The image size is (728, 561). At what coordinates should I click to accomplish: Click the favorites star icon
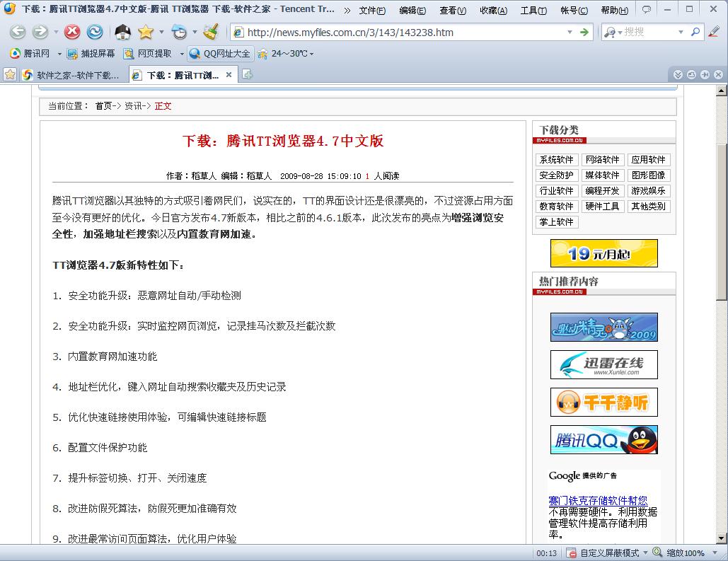pyautogui.click(x=147, y=32)
